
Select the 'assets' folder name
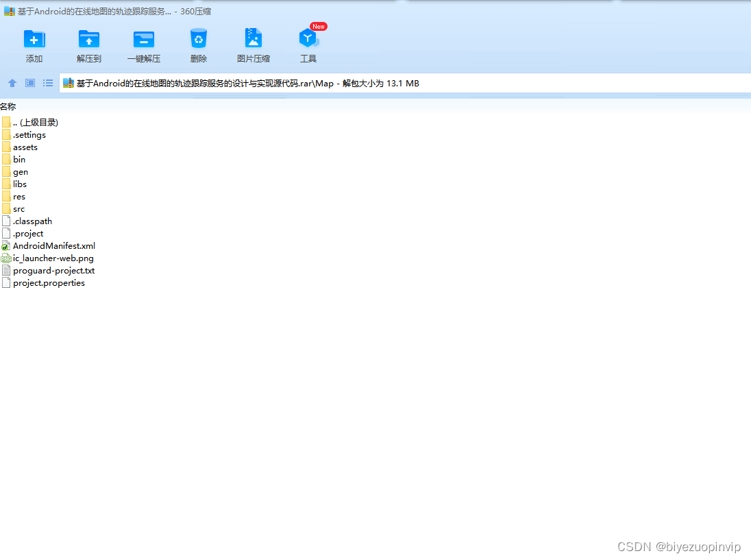[x=25, y=147]
